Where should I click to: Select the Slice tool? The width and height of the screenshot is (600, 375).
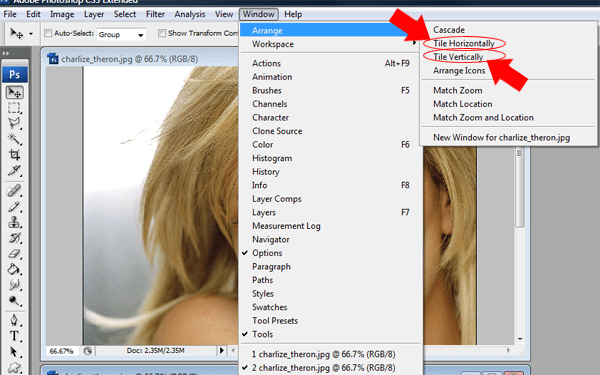point(14,170)
